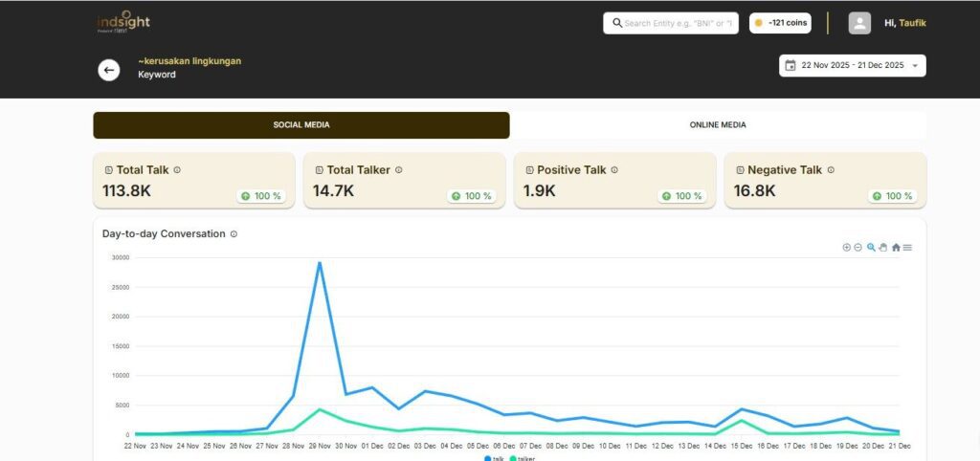Viewport: 980px width, 461px height.
Task: Toggle the talker series legend
Action: pyautogui.click(x=522, y=458)
